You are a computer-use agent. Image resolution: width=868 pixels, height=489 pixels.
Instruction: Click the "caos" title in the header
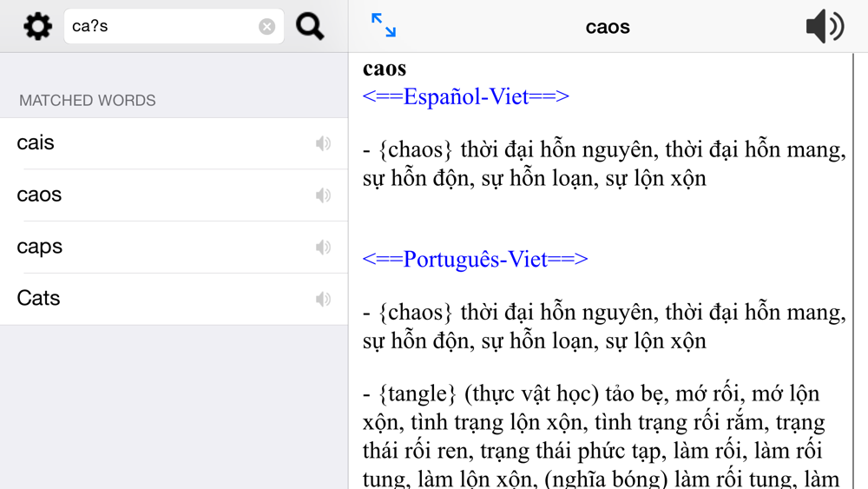click(608, 27)
